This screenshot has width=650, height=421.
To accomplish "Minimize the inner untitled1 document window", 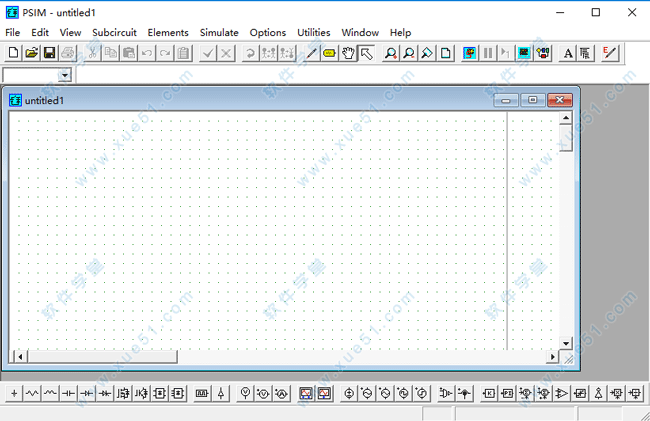I will 506,100.
